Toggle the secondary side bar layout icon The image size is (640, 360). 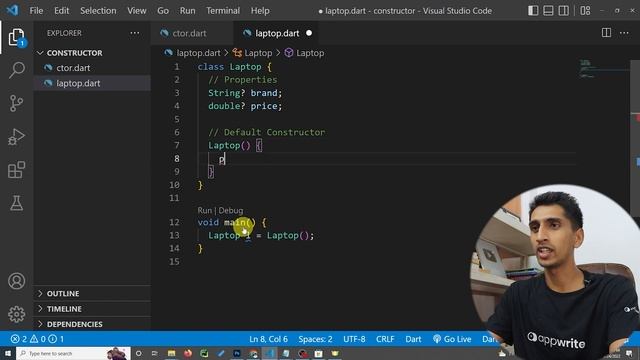coord(564,11)
